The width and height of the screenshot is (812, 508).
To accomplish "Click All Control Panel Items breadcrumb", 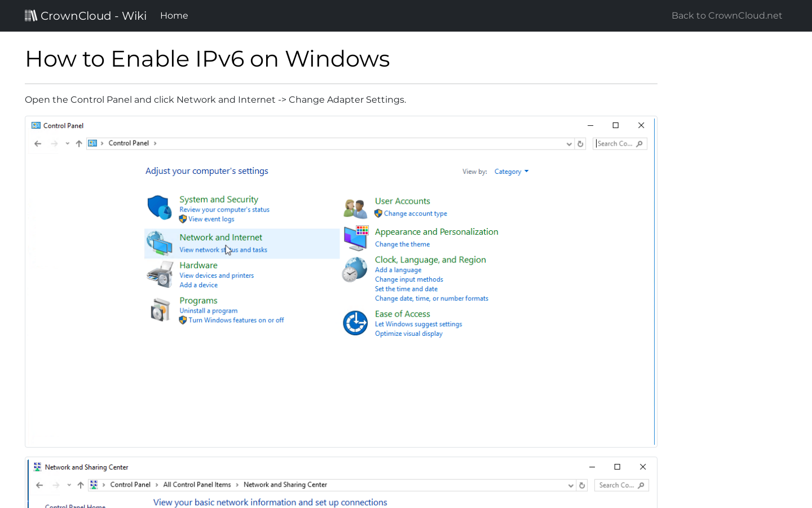I will pyautogui.click(x=197, y=485).
